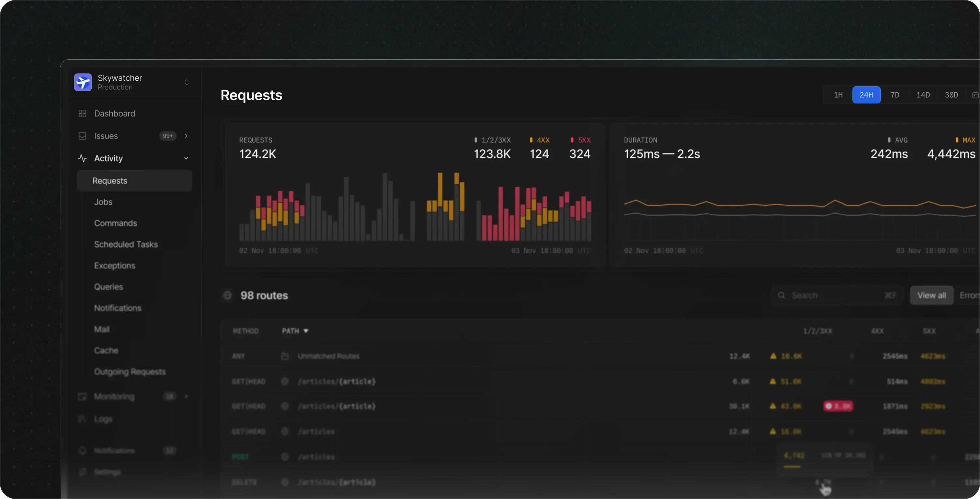The height and width of the screenshot is (499, 980).
Task: Open Outgoing Requests page
Action: (x=130, y=372)
